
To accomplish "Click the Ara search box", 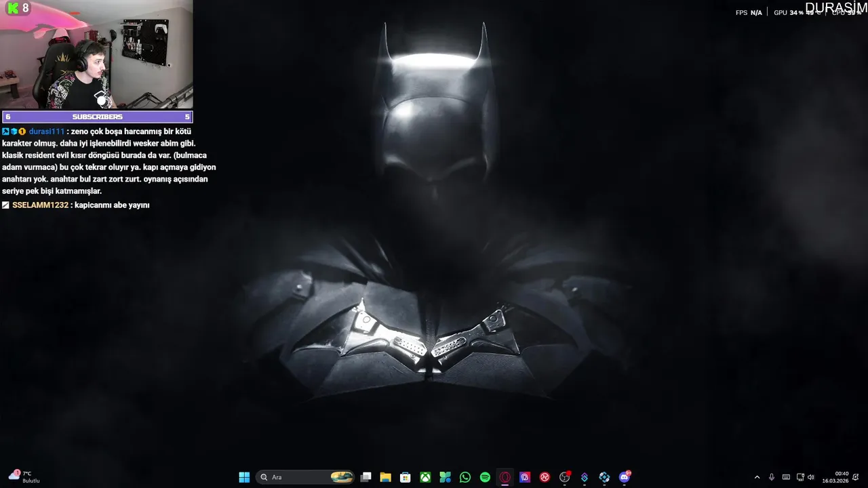I will [x=306, y=477].
